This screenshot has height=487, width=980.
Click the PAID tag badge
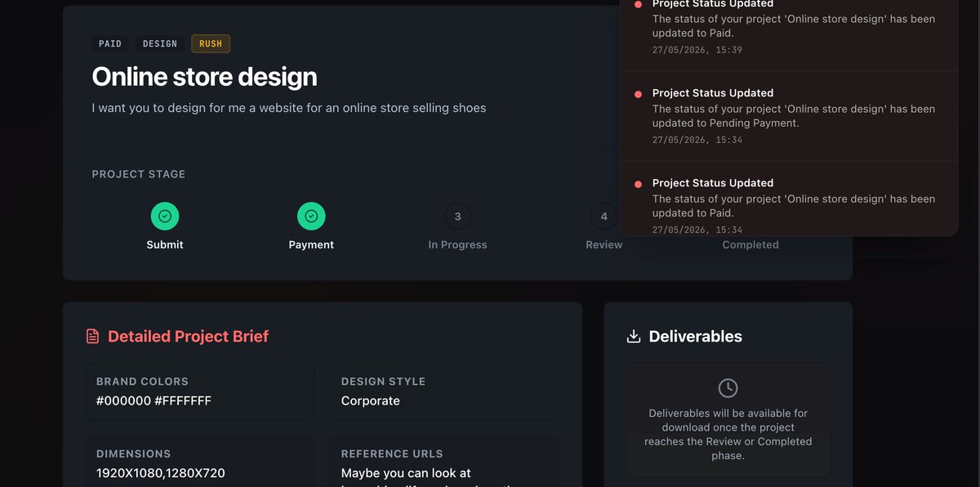pos(110,43)
